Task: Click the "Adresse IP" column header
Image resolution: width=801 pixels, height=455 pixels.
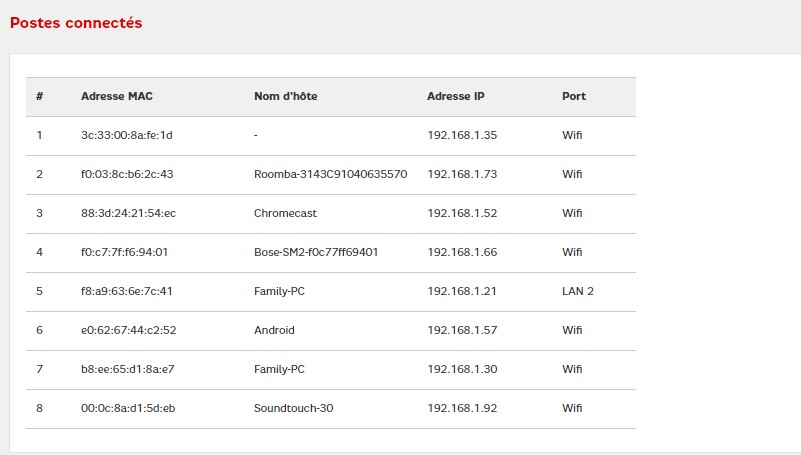Action: [455, 97]
